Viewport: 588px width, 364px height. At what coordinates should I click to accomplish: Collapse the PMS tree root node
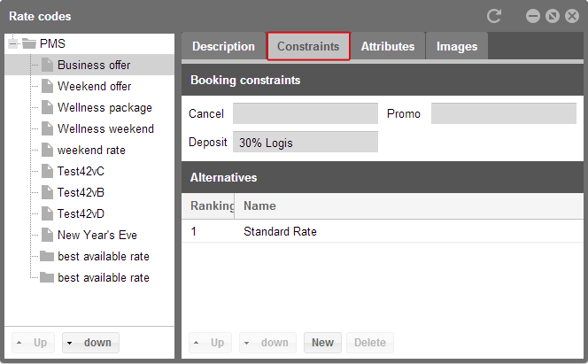pyautogui.click(x=13, y=43)
